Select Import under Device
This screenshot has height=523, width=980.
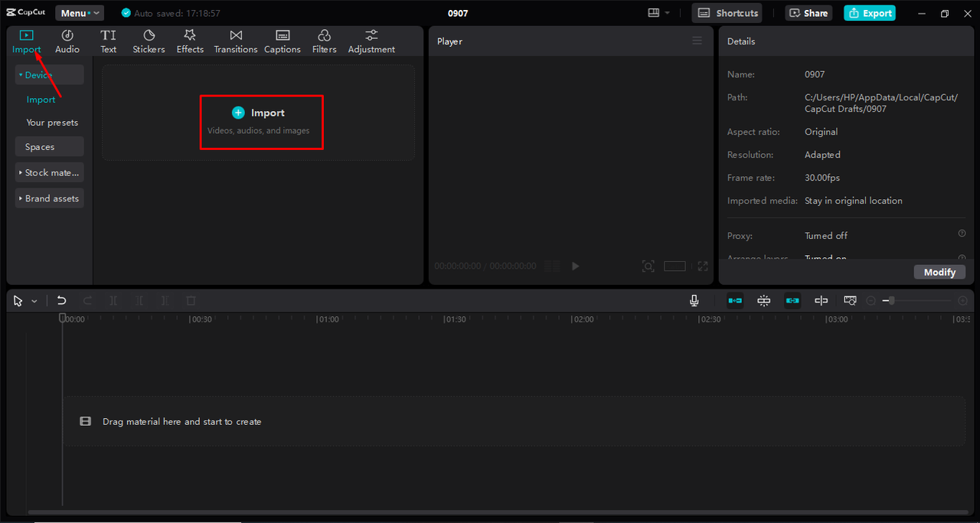pos(41,100)
